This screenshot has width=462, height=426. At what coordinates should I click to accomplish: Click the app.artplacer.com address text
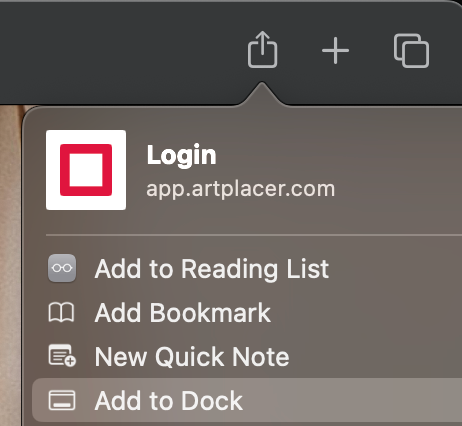[241, 189]
